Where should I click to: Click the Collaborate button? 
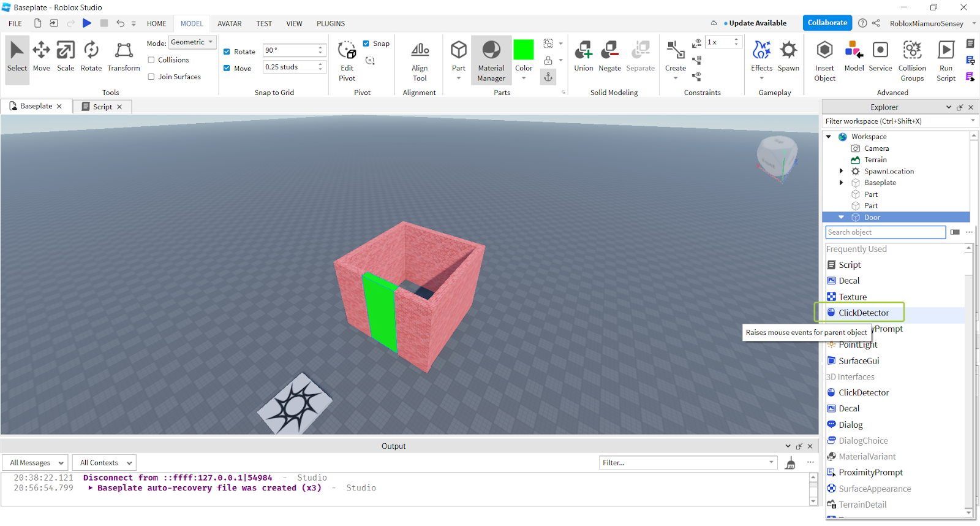point(827,23)
